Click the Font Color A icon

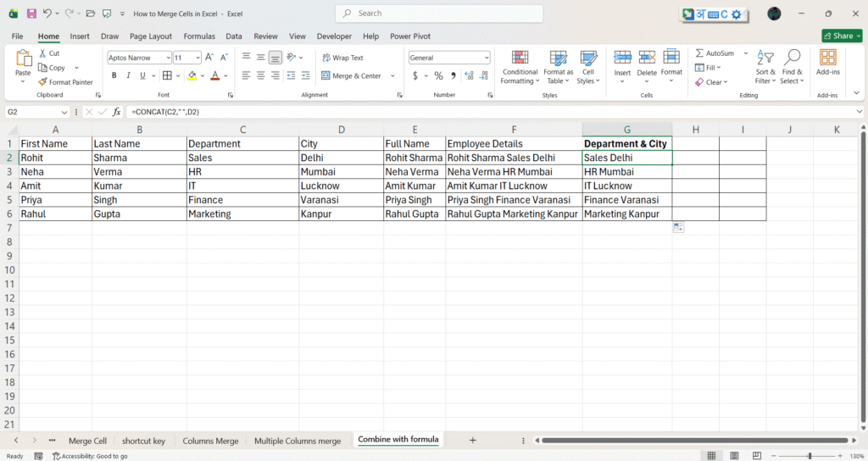tap(215, 75)
